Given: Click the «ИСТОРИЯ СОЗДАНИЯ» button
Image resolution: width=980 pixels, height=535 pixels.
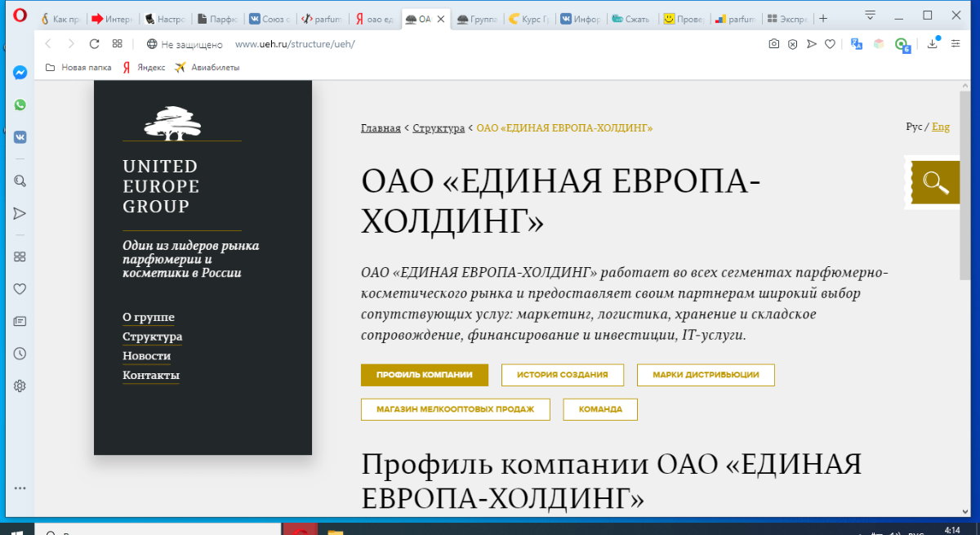Looking at the screenshot, I should pyautogui.click(x=563, y=375).
